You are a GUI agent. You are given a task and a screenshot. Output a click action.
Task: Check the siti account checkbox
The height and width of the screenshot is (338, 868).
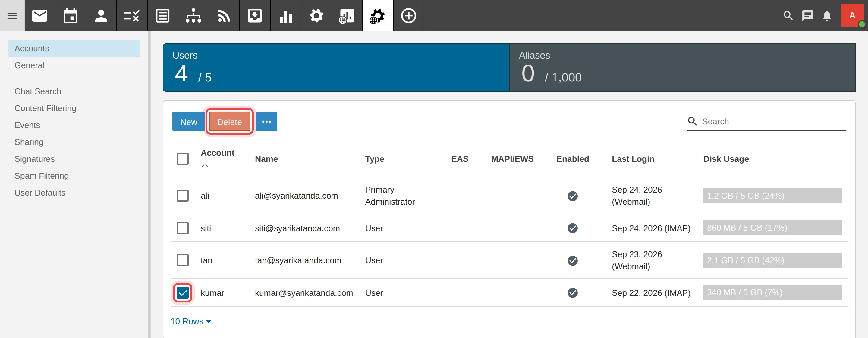point(183,228)
